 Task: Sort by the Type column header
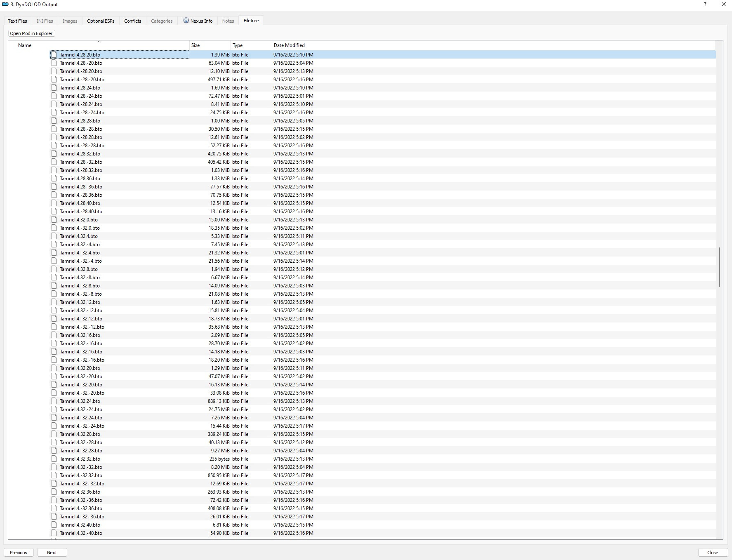pos(251,45)
